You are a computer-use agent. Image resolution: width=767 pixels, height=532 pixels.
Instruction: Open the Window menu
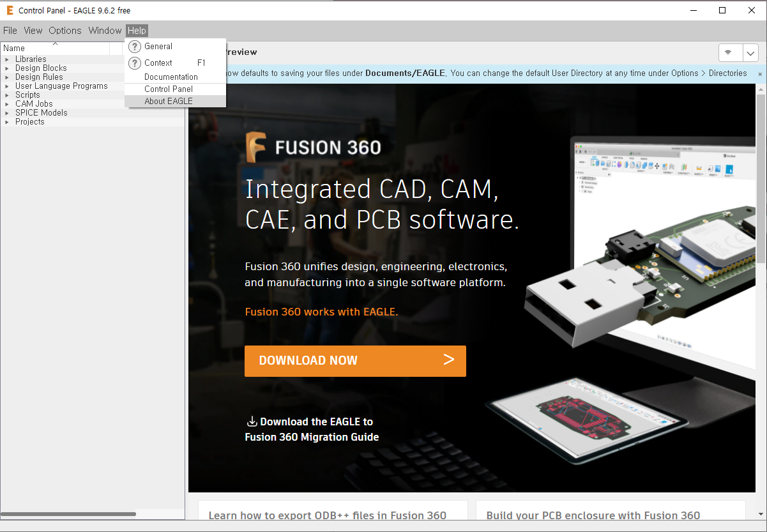coord(105,31)
